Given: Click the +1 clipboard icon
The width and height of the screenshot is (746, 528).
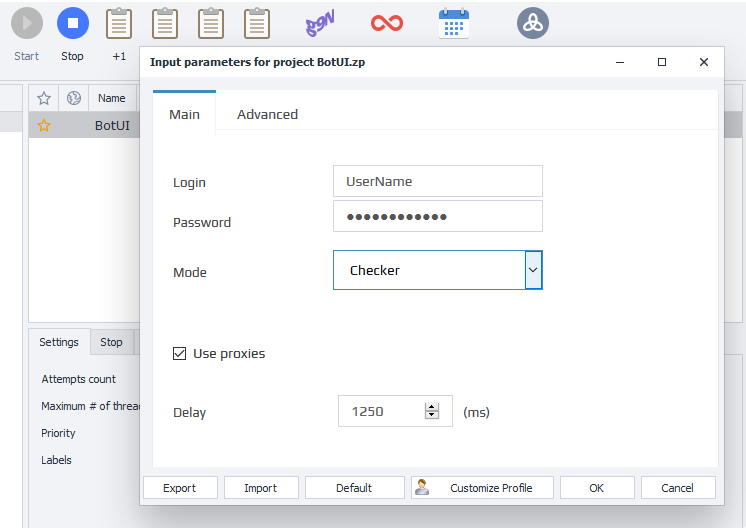Looking at the screenshot, I should point(119,24).
